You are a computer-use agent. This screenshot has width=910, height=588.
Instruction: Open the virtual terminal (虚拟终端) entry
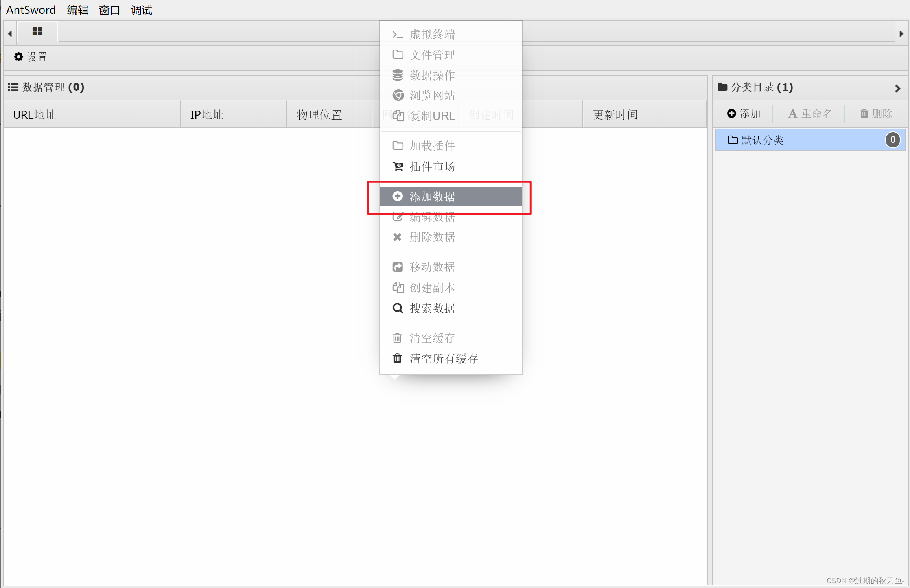(x=451, y=35)
